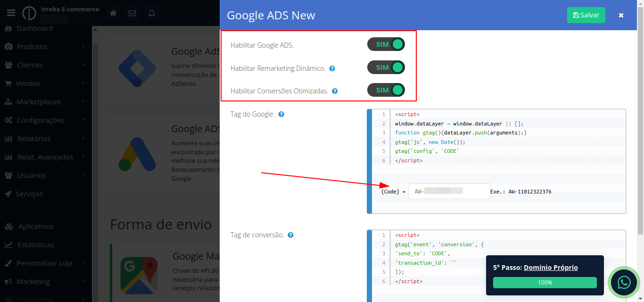
Task: Click help icon beside Tag do Google
Action: pyautogui.click(x=281, y=114)
